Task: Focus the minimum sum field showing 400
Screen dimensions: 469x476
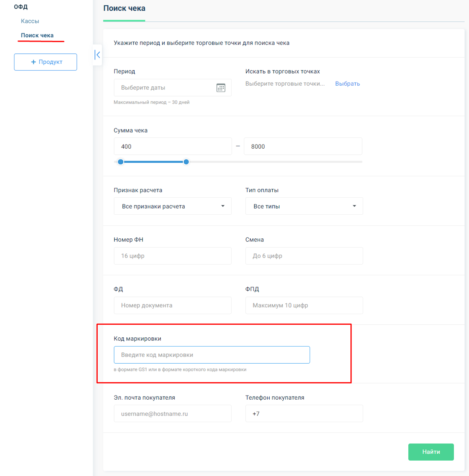Action: coord(173,146)
